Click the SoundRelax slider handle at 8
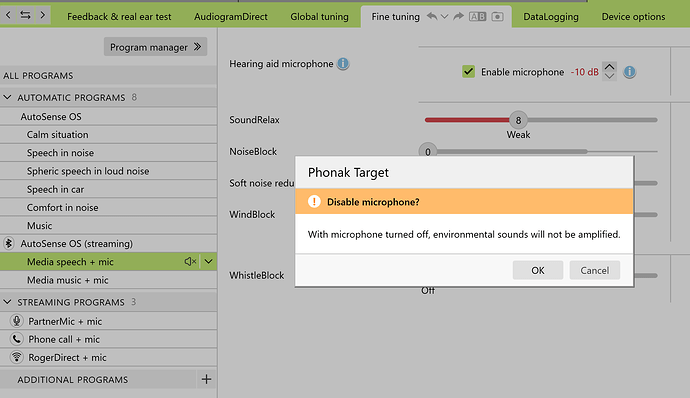The image size is (690, 398). pyautogui.click(x=518, y=120)
